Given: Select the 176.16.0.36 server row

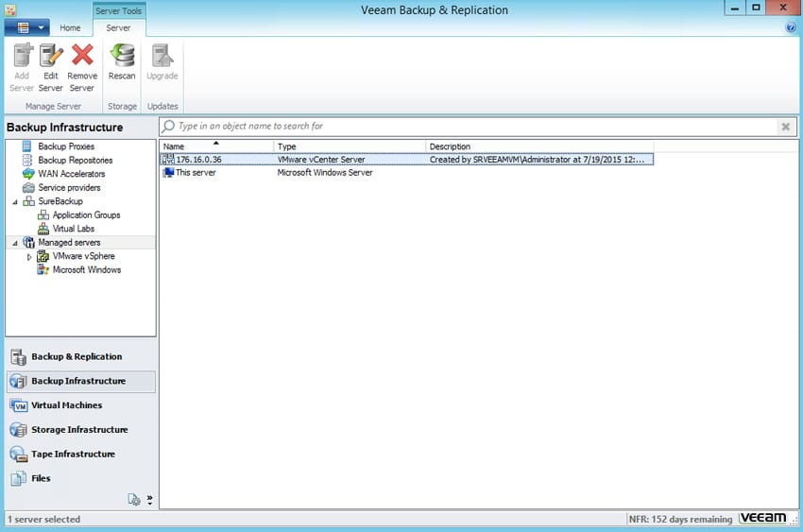Looking at the screenshot, I should click(x=406, y=160).
